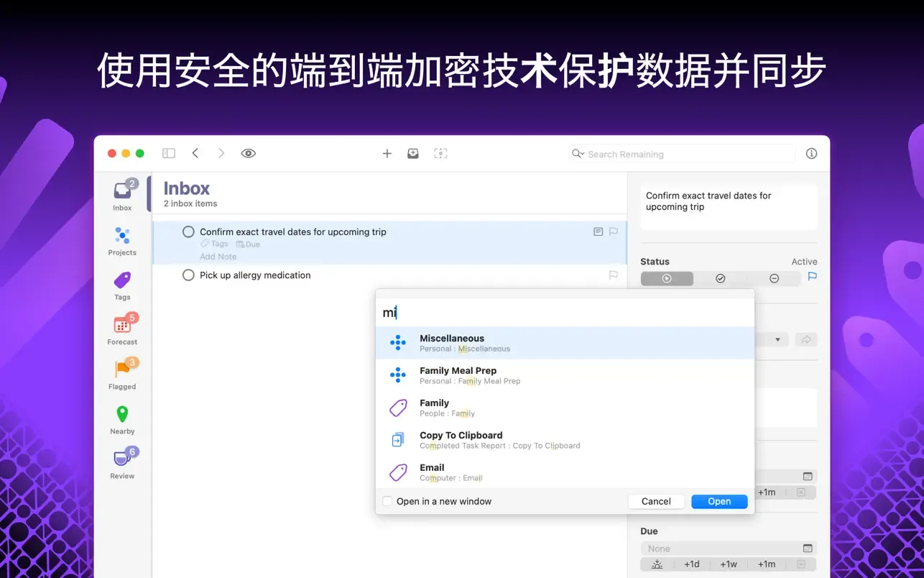Open the Tags perspective
Image resolution: width=924 pixels, height=578 pixels.
point(122,285)
